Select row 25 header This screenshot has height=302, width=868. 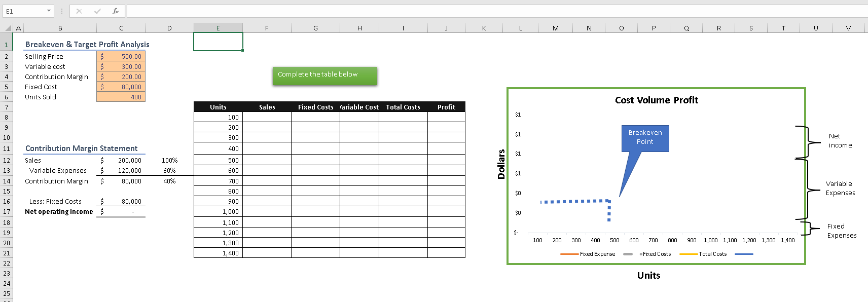(x=7, y=293)
